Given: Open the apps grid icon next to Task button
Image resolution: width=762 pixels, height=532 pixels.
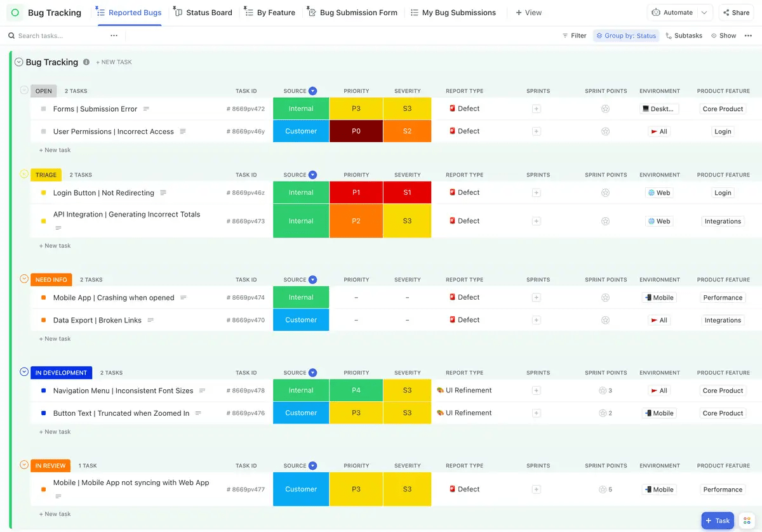Looking at the screenshot, I should 747,521.
